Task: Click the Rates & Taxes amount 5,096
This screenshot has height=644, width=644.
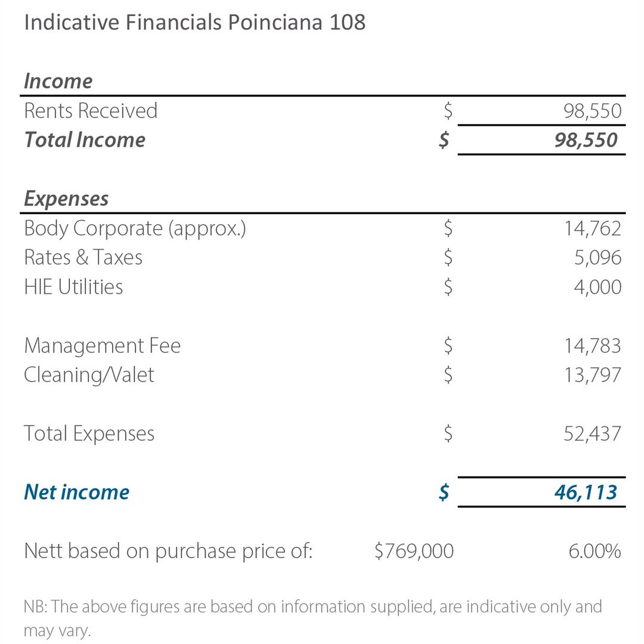Action: point(597,258)
